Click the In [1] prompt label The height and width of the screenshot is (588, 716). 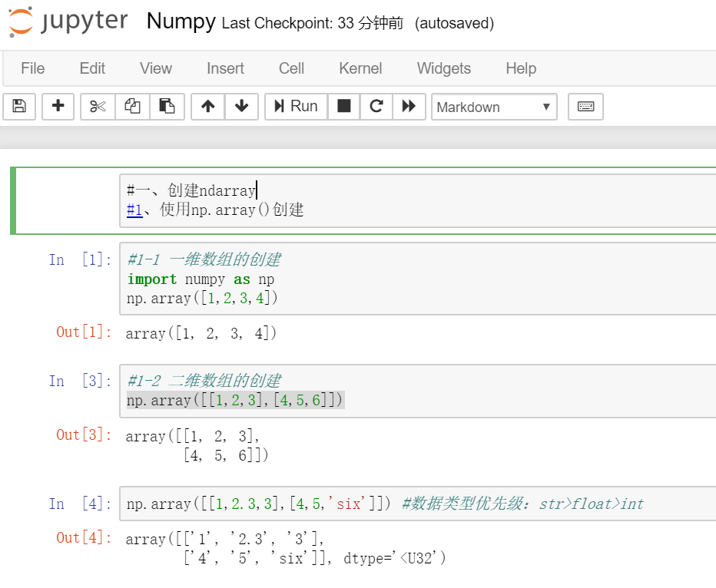pyautogui.click(x=81, y=259)
